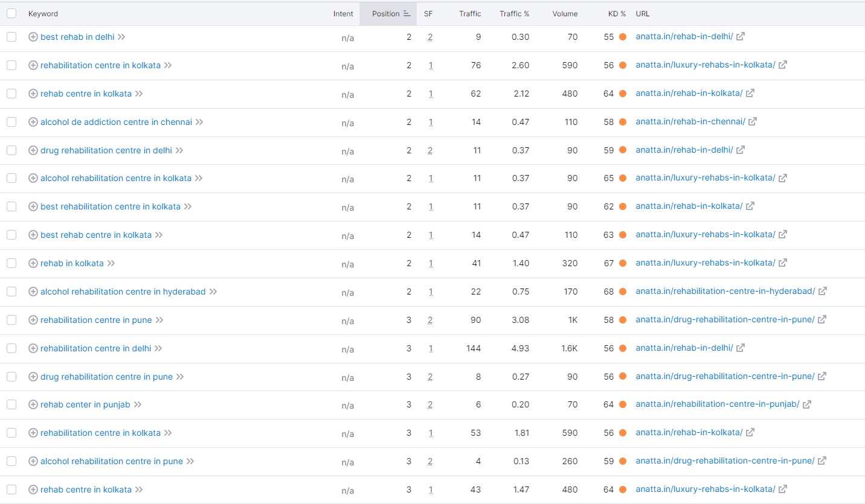Open external link icon after rehabilitation-centre-in-punjab URL
865x504 pixels.
[x=807, y=404]
